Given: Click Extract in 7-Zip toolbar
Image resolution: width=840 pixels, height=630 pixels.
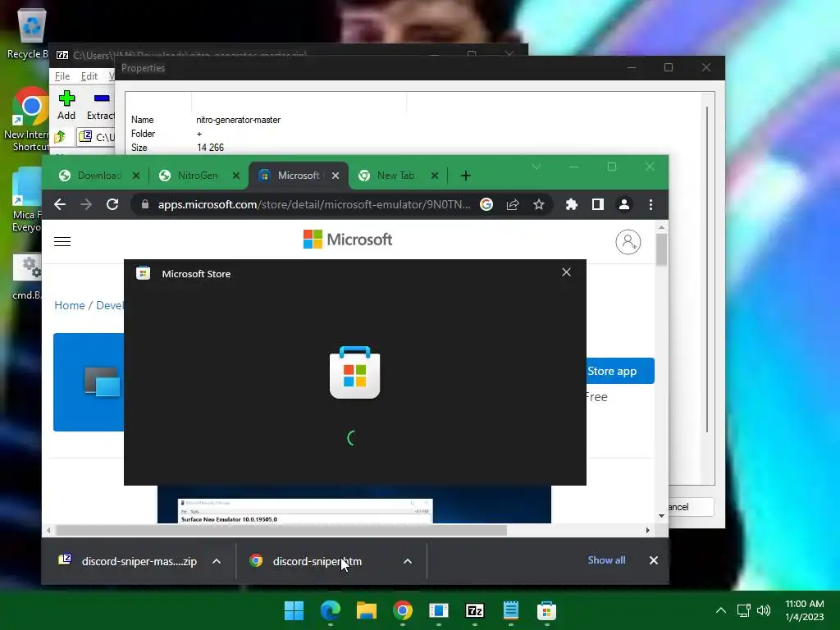Looking at the screenshot, I should point(101,105).
